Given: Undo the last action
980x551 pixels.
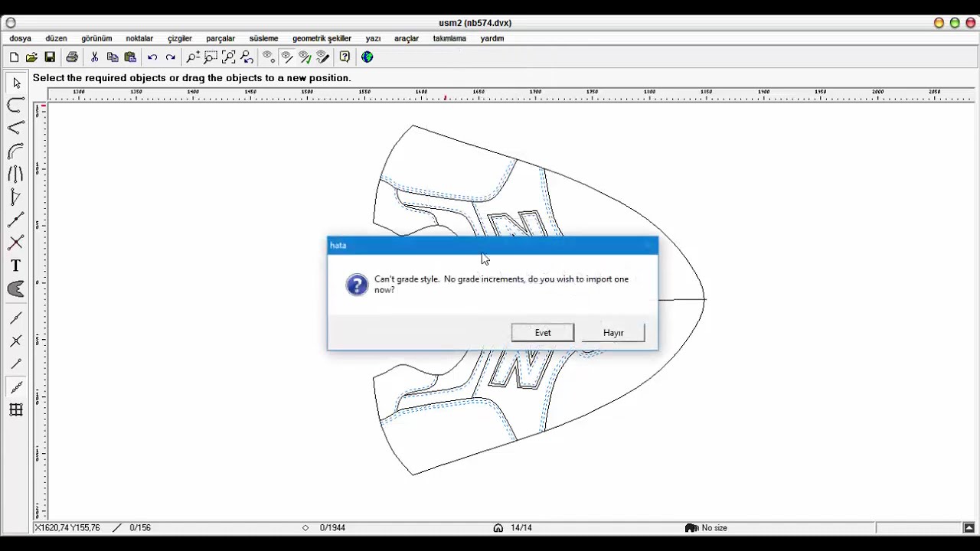Looking at the screenshot, I should coord(152,57).
